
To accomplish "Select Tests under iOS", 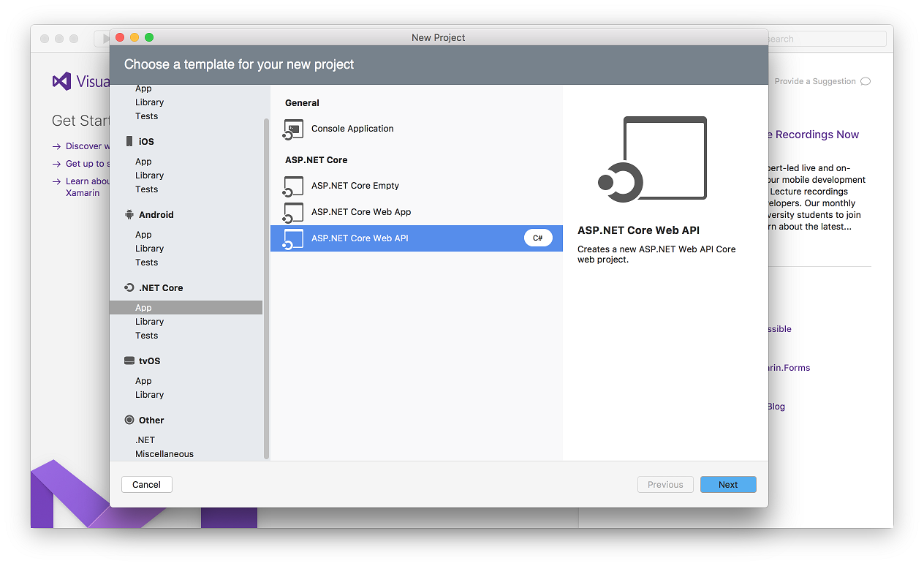I will (x=146, y=189).
